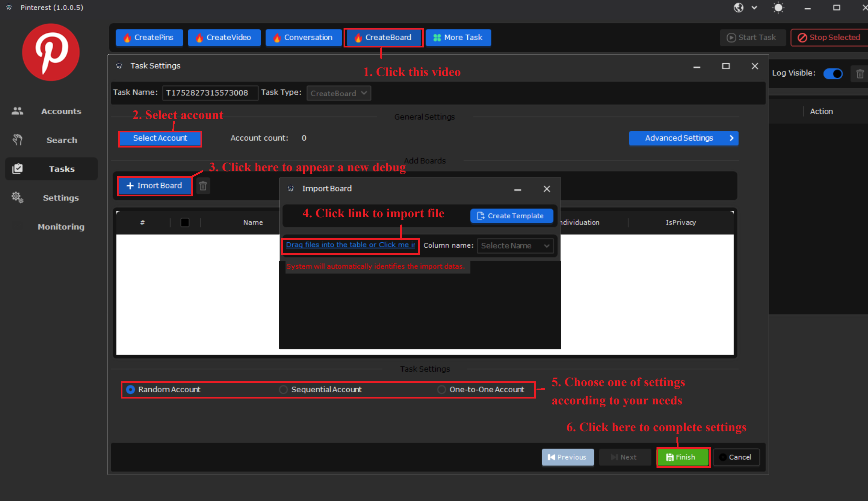Click the Action column header in the background

point(821,111)
